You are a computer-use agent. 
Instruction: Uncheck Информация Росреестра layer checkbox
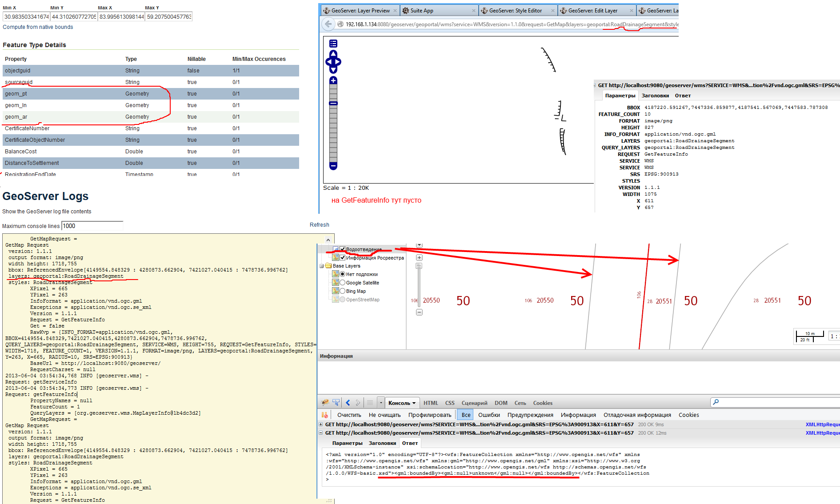[342, 258]
